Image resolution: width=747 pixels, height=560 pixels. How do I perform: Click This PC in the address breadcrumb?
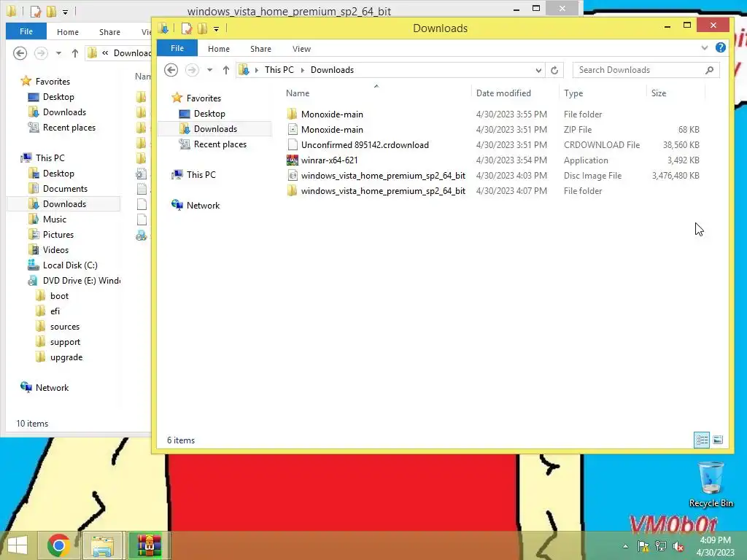pyautogui.click(x=279, y=70)
